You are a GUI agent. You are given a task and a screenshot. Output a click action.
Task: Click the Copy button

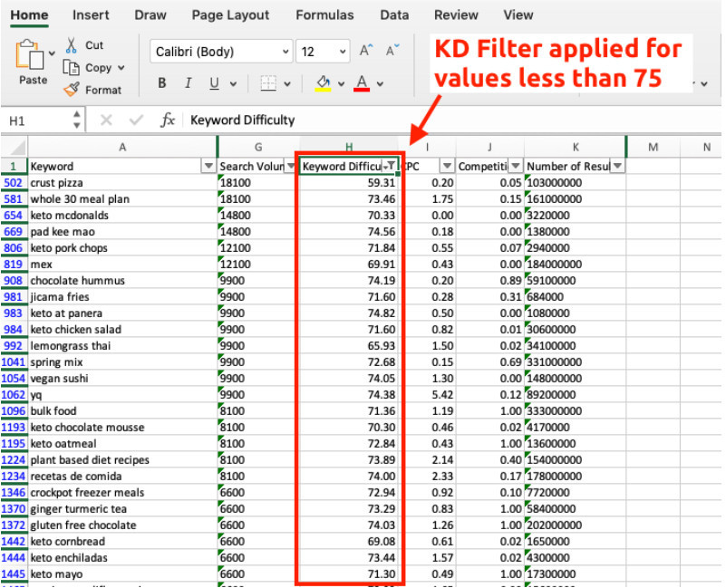[93, 68]
